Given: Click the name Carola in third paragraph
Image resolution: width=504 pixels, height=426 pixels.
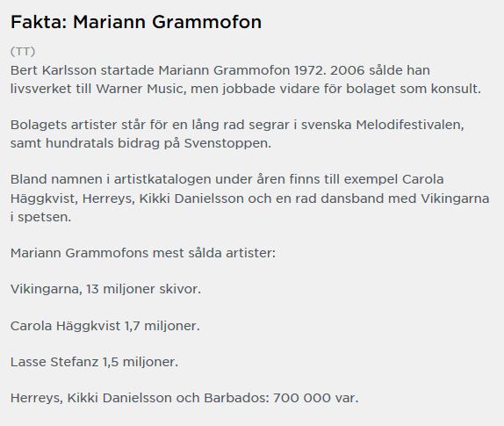Looking at the screenshot, I should (x=422, y=179).
